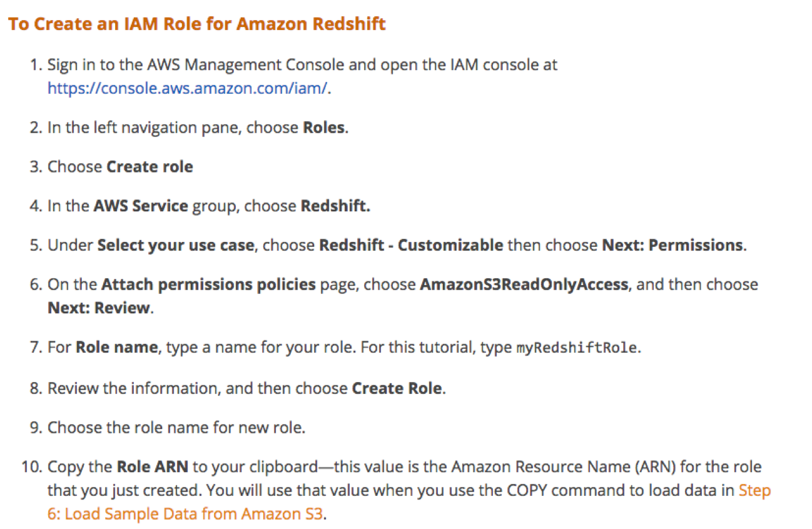Click the bold Create Role text in step 8
Viewport: 812px width, 529px height.
tap(397, 388)
